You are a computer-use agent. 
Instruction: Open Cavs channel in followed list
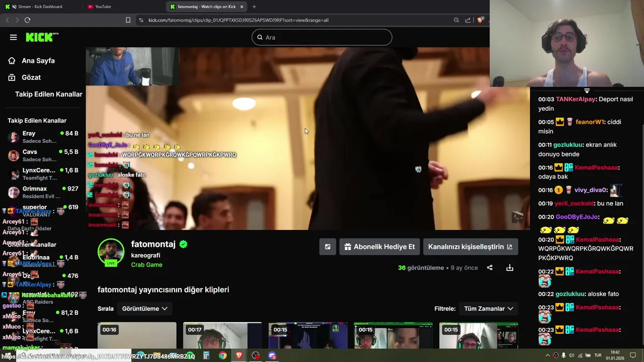43,155
